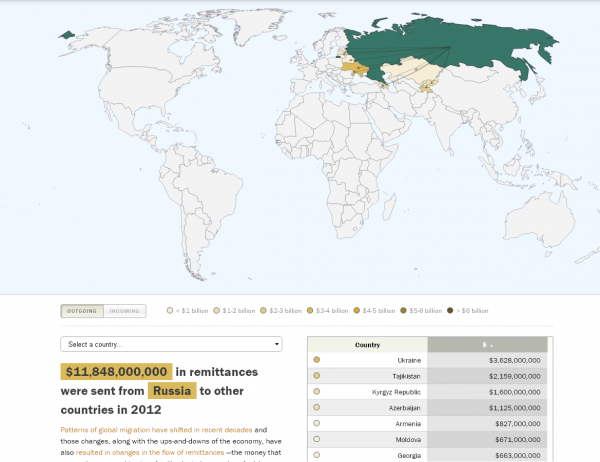The width and height of the screenshot is (600, 462).
Task: Open the global migration patterns link
Action: tap(156, 430)
